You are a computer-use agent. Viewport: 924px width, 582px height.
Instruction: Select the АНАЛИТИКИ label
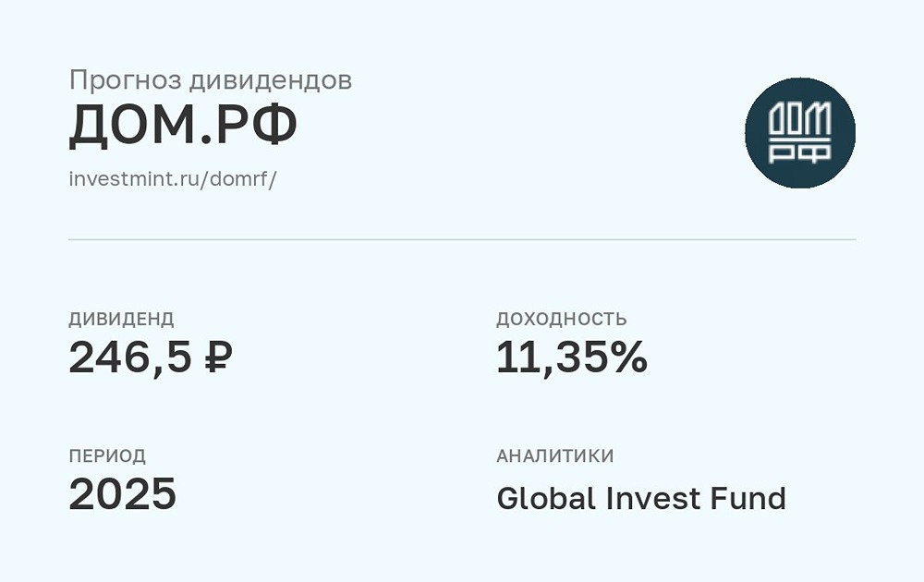[x=555, y=456]
